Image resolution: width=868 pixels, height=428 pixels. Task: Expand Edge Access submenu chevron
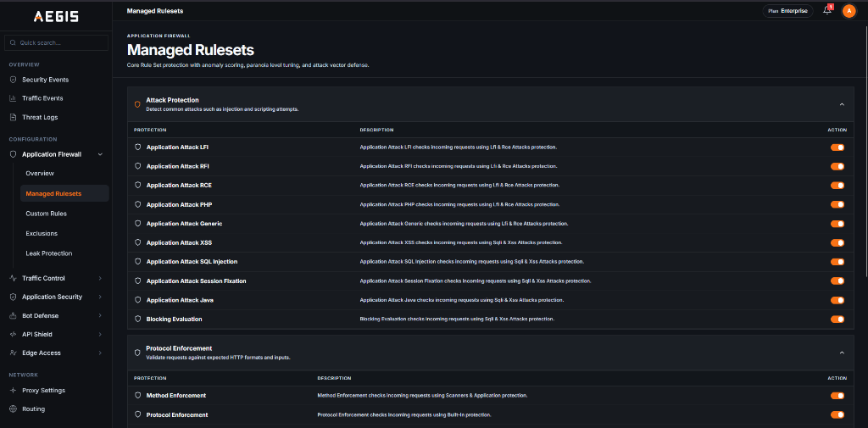(100, 353)
